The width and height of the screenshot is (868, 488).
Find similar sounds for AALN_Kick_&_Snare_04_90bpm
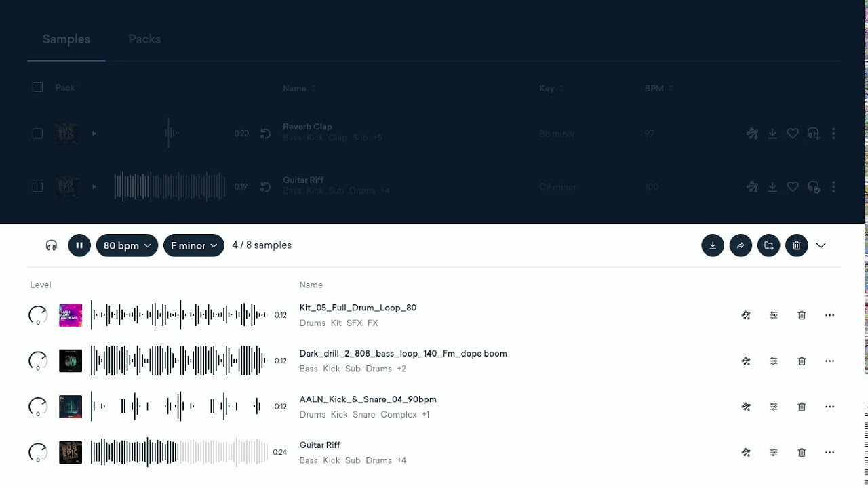pyautogui.click(x=746, y=407)
